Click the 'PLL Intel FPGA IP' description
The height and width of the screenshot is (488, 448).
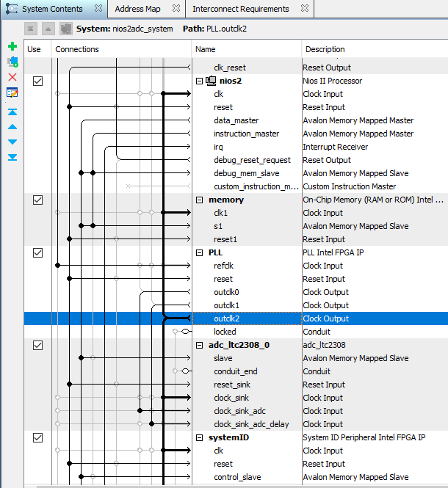point(333,252)
